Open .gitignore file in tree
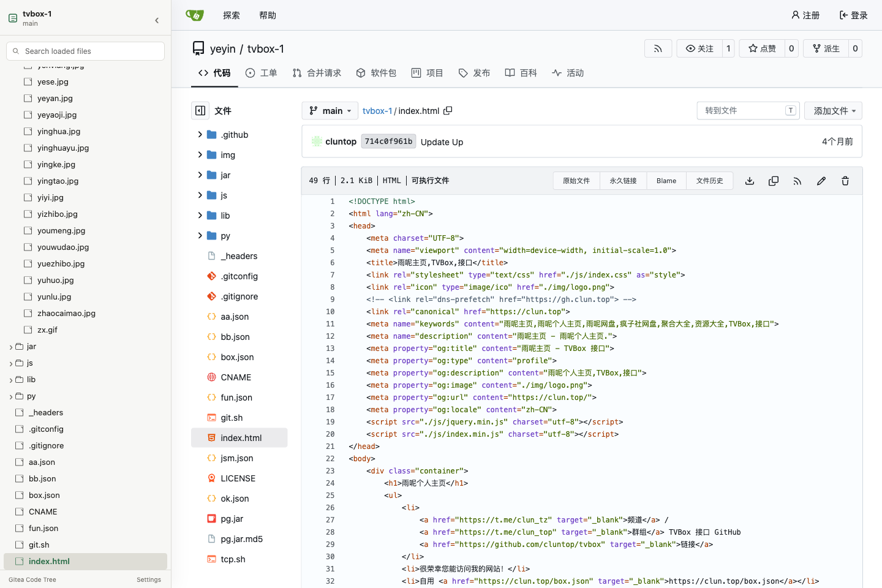This screenshot has height=588, width=882. click(239, 296)
